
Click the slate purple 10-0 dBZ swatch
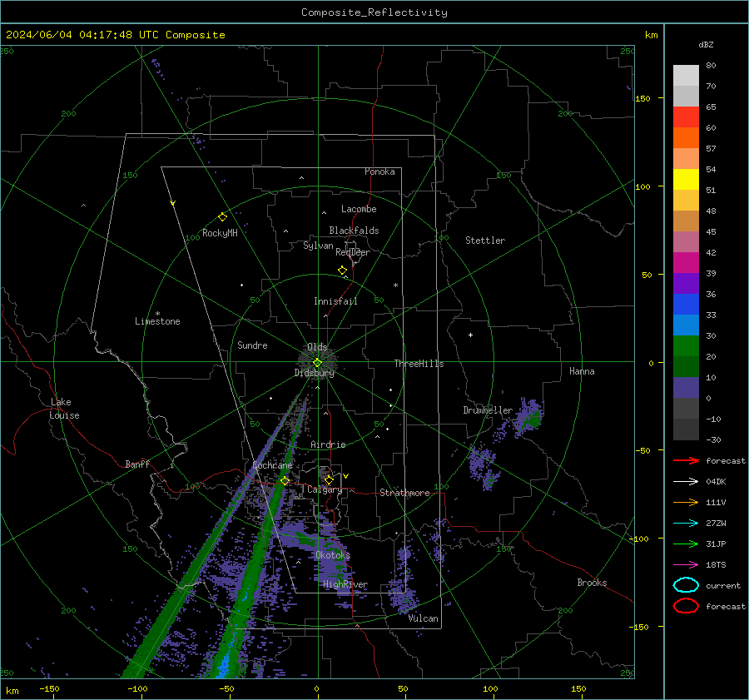(x=686, y=388)
